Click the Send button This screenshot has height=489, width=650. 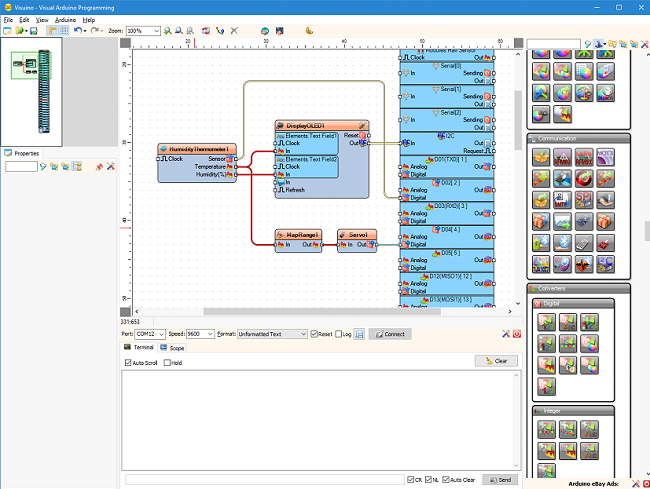500,479
